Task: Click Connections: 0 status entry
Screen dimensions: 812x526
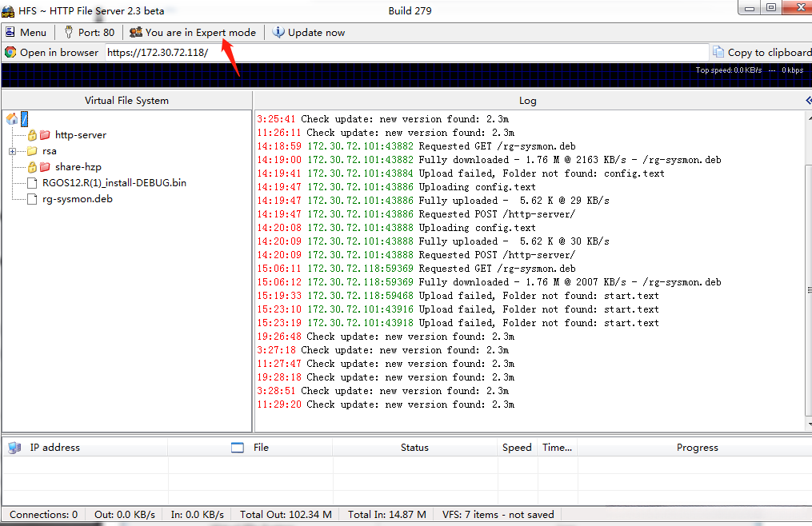Action: [43, 515]
